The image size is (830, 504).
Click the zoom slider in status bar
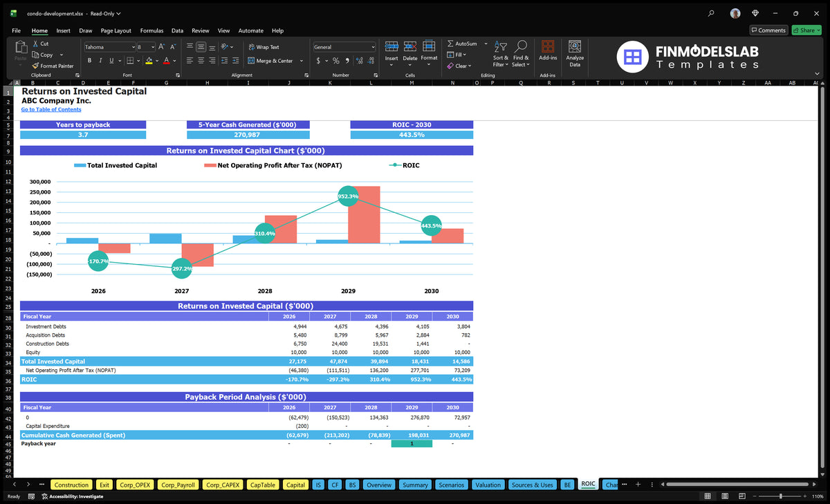coord(781,496)
